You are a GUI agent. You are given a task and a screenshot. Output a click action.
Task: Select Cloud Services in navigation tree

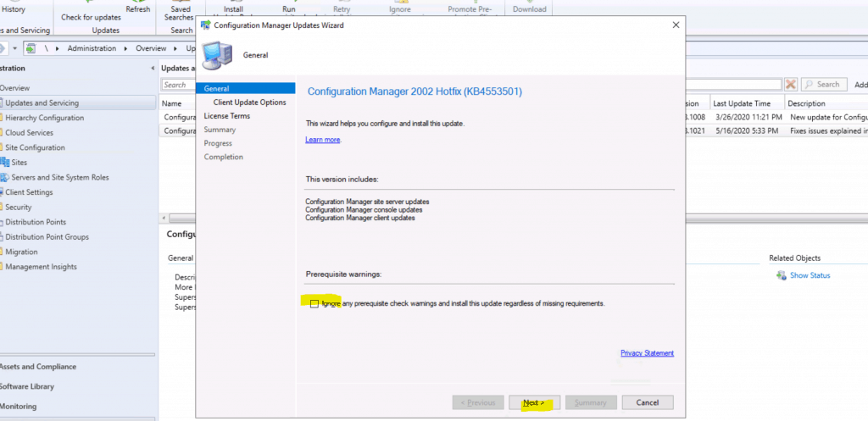[x=30, y=133]
